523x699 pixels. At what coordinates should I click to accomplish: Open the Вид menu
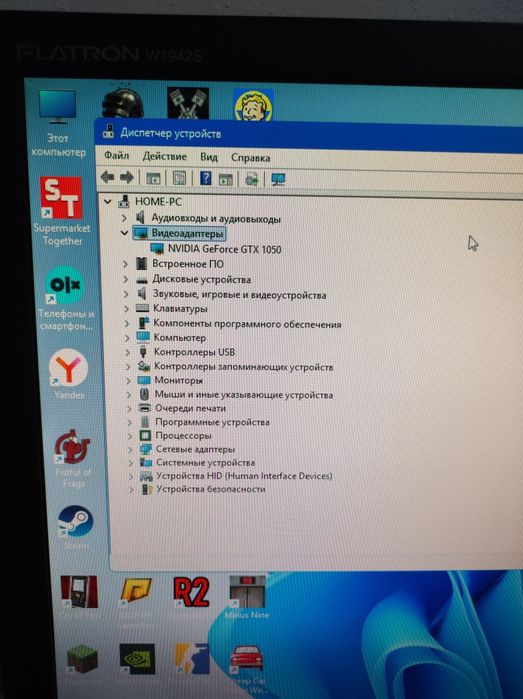coord(209,157)
